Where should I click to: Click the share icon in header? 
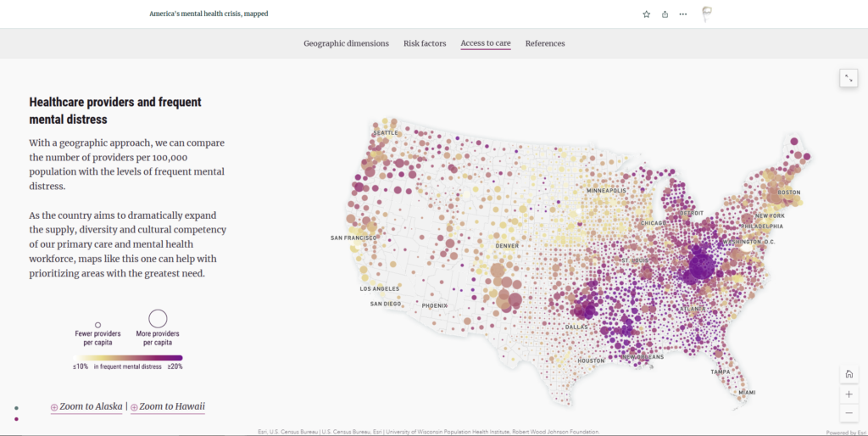(665, 14)
